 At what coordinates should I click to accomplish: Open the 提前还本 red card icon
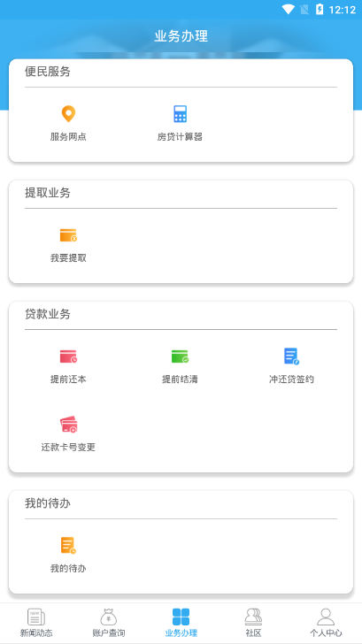click(x=68, y=356)
